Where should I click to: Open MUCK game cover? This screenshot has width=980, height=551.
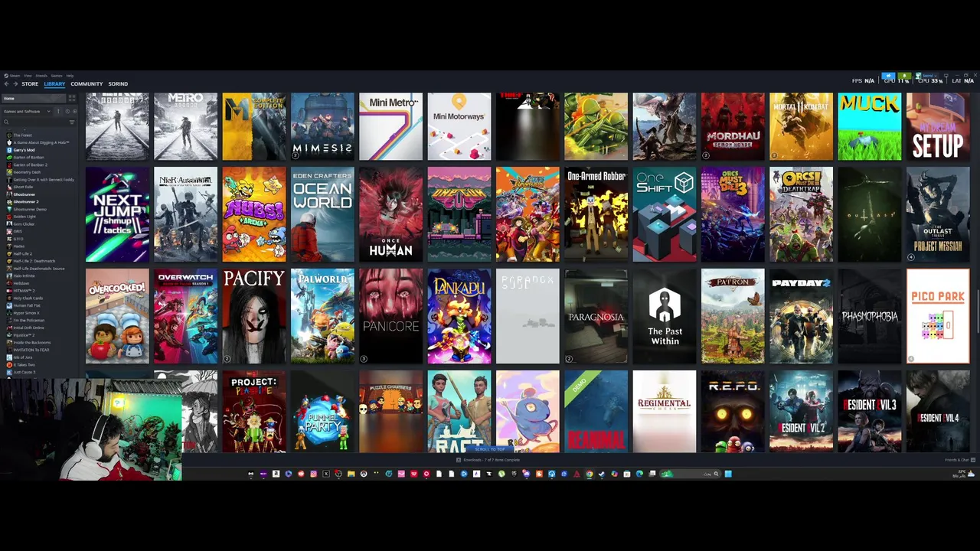[x=870, y=126]
